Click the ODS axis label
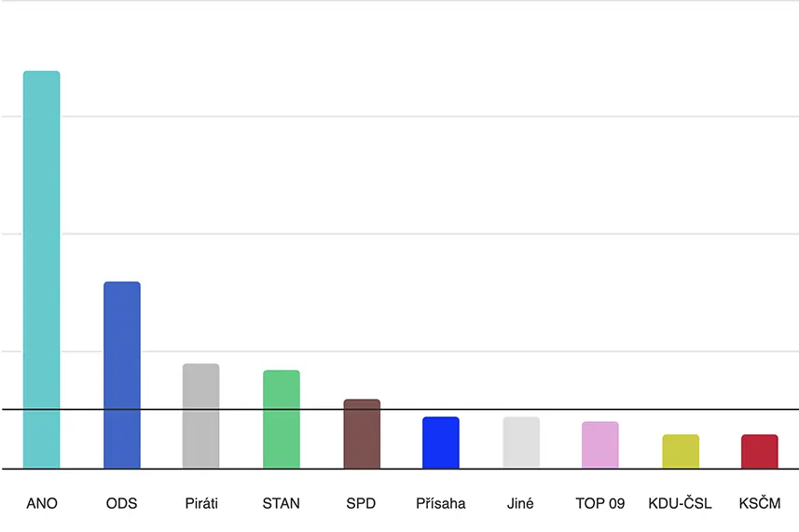The height and width of the screenshot is (532, 799). 122,503
